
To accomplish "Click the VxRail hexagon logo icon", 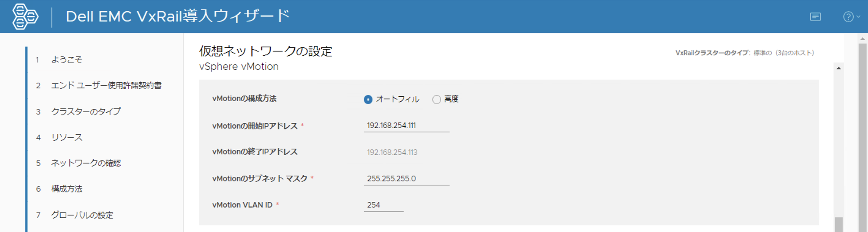I will [x=25, y=17].
